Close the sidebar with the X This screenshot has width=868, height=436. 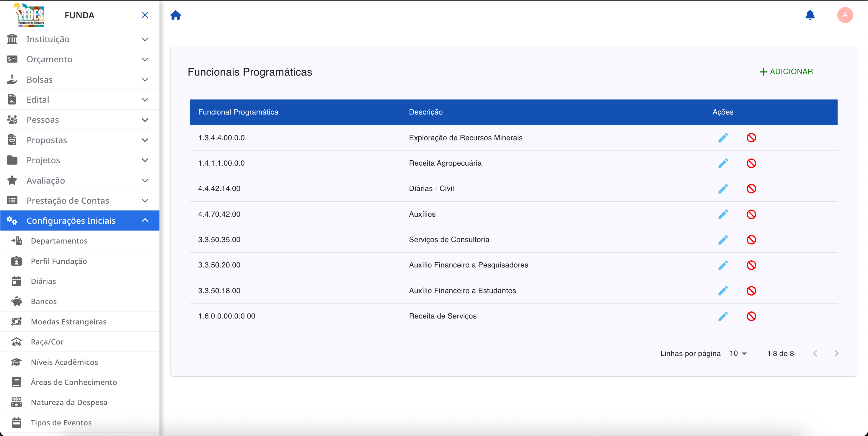coord(145,15)
